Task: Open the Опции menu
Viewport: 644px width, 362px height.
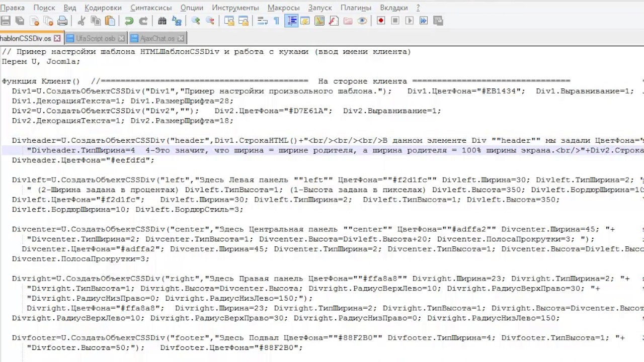Action: coord(192,8)
